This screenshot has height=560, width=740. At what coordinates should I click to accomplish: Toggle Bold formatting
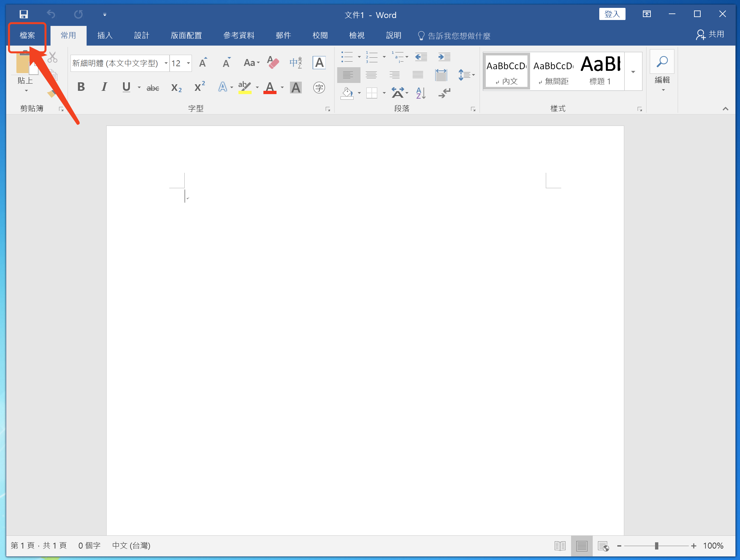[x=81, y=87]
